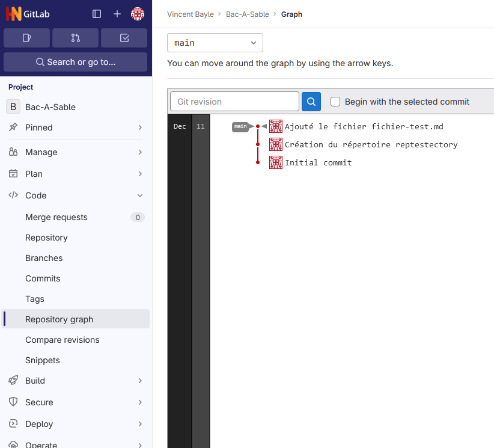This screenshot has height=448, width=494.
Task: Open the Merge requests shortcut icon
Action: (x=75, y=38)
